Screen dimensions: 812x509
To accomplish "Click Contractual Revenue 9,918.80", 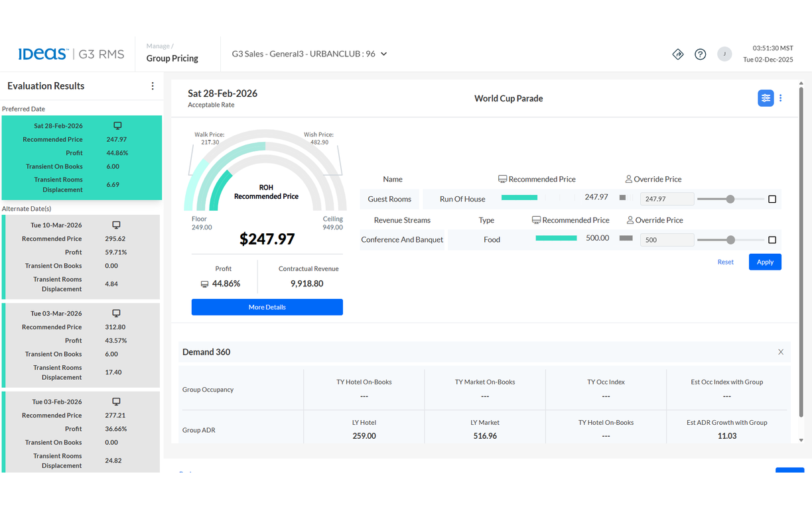I will (x=307, y=283).
